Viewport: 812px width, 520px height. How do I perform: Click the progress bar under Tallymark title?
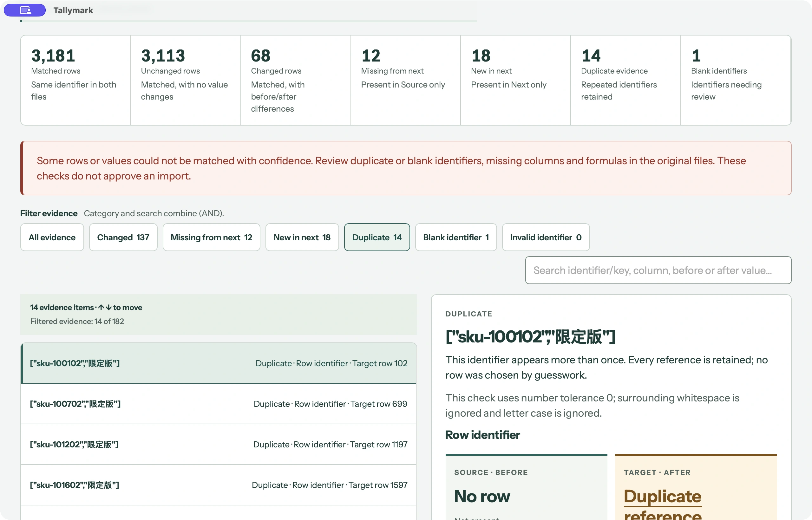pos(249,21)
